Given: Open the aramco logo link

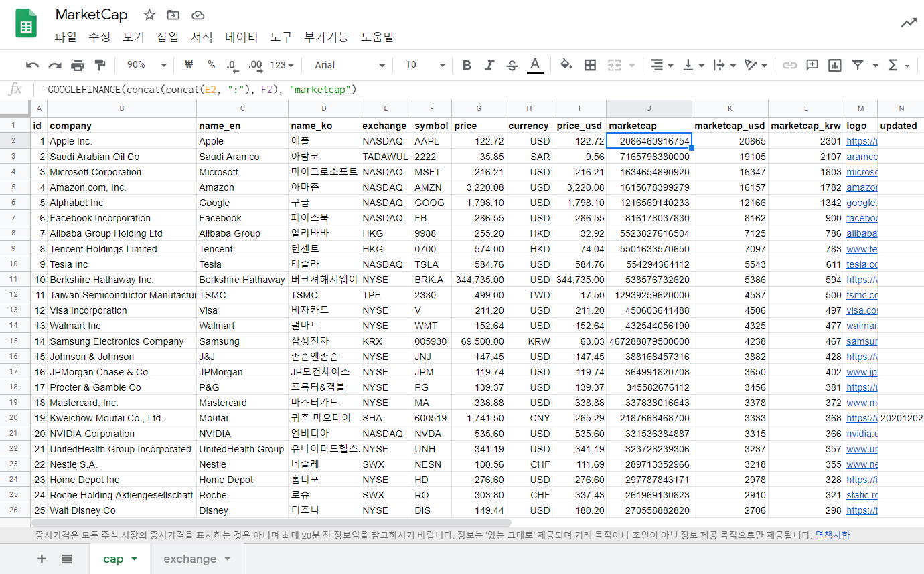Looking at the screenshot, I should [x=862, y=157].
